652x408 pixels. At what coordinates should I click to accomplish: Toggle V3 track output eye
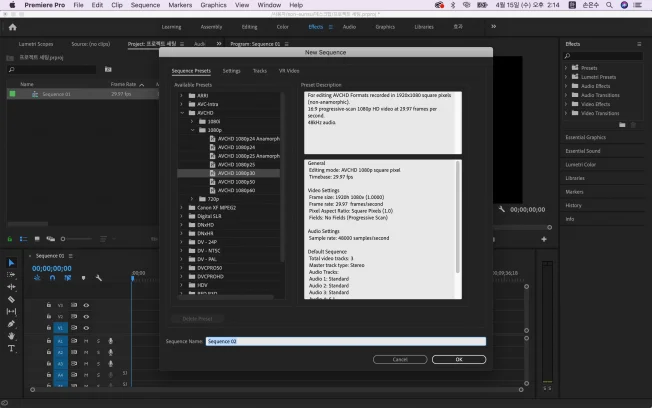[x=86, y=305]
